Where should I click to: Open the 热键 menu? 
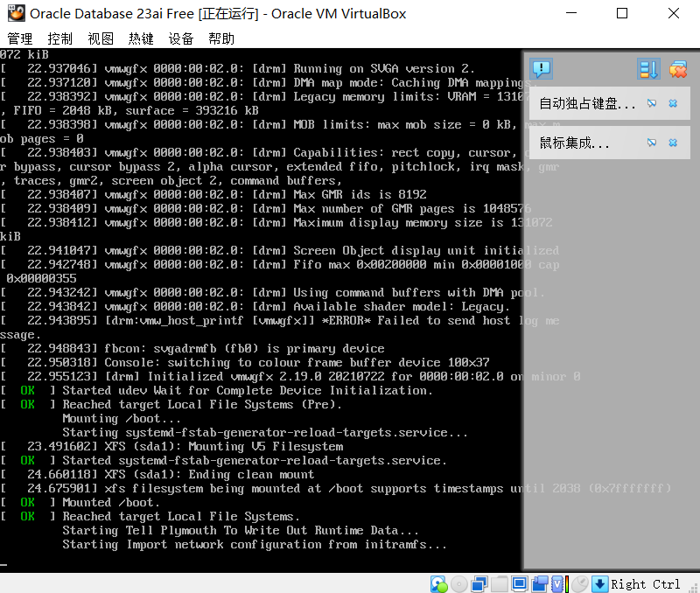[x=141, y=38]
